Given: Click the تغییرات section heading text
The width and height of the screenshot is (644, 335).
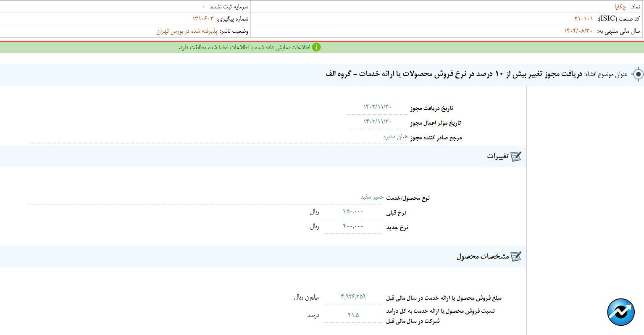Looking at the screenshot, I should (498, 156).
